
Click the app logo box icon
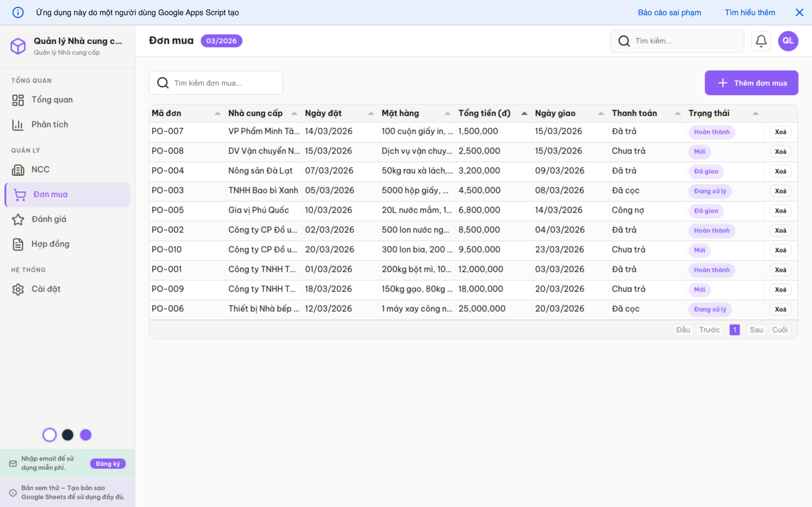(x=18, y=46)
